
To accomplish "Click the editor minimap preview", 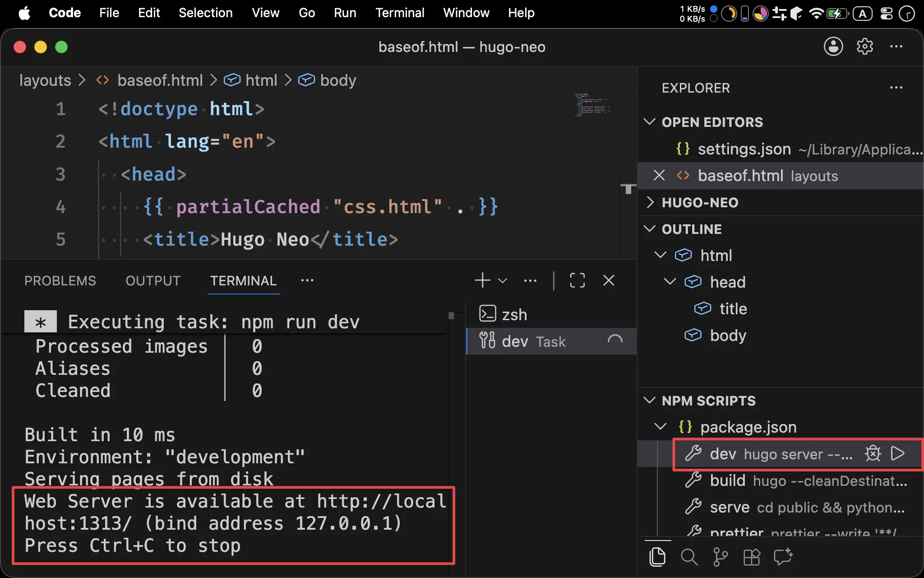I will coord(592,105).
